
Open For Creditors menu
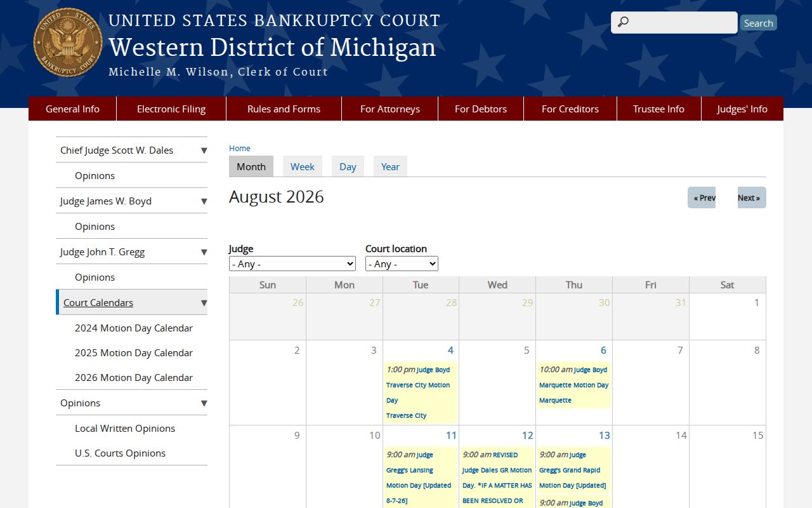click(570, 109)
